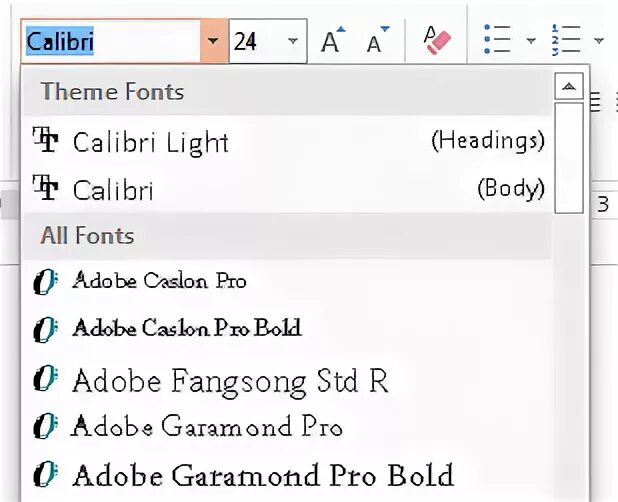Image resolution: width=618 pixels, height=502 pixels.
Task: Click the Theme Fonts section header
Action: 287,92
